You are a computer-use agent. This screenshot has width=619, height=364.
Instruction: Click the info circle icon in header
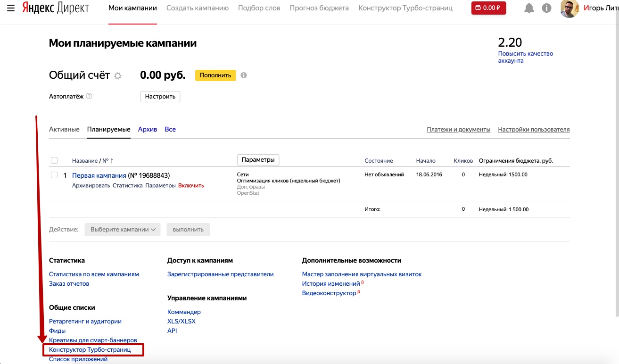546,8
